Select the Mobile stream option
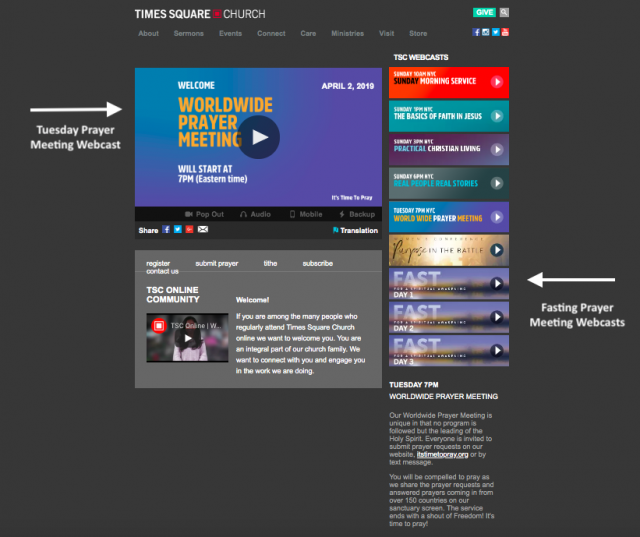640x537 pixels. pos(306,214)
